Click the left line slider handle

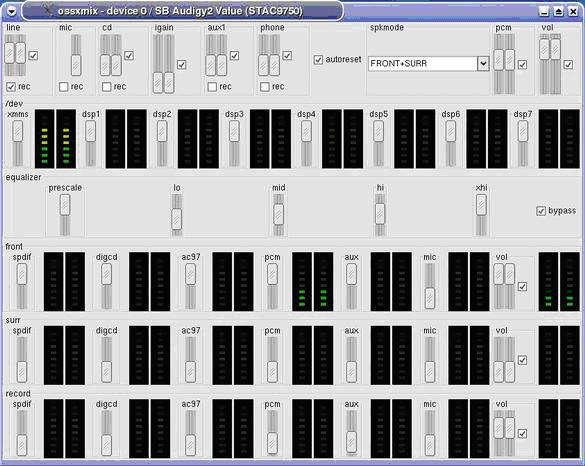(x=9, y=53)
